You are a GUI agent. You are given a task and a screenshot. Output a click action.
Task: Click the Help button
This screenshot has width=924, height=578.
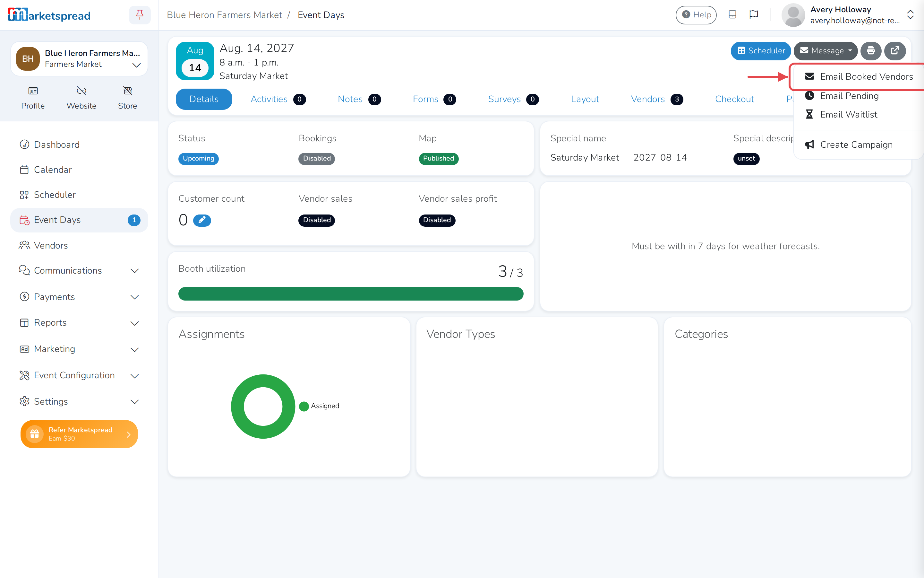pos(696,15)
